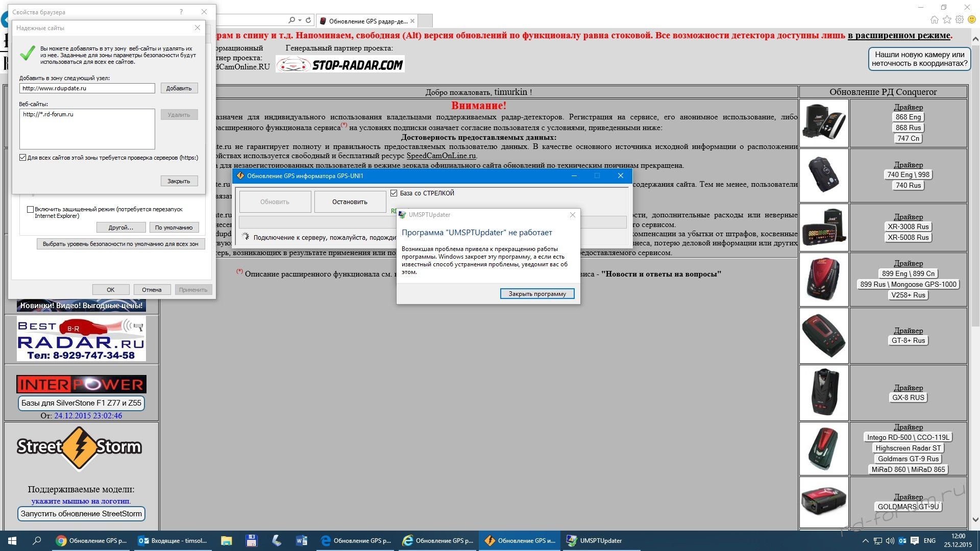Click the add-site URL input field
The height and width of the screenshot is (551, 980).
click(x=87, y=88)
